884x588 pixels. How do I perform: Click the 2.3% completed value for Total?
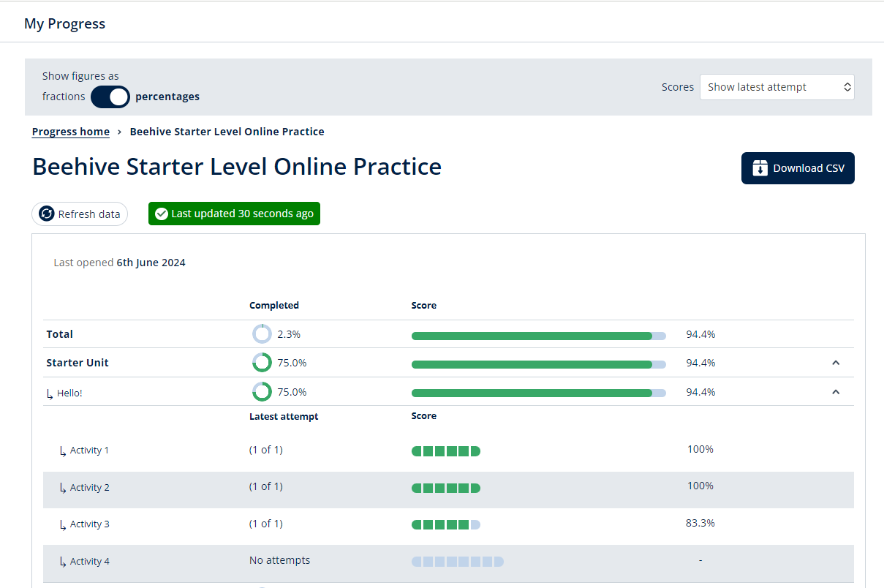pyautogui.click(x=289, y=334)
